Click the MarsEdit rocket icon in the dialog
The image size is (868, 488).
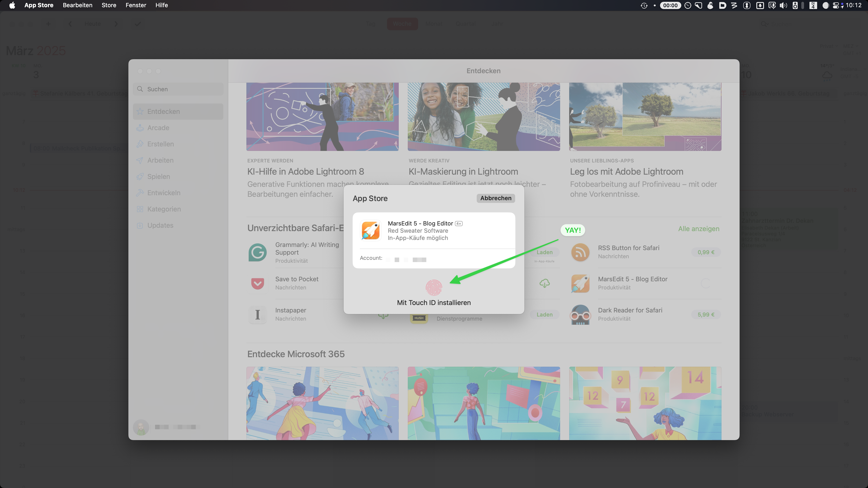(370, 230)
